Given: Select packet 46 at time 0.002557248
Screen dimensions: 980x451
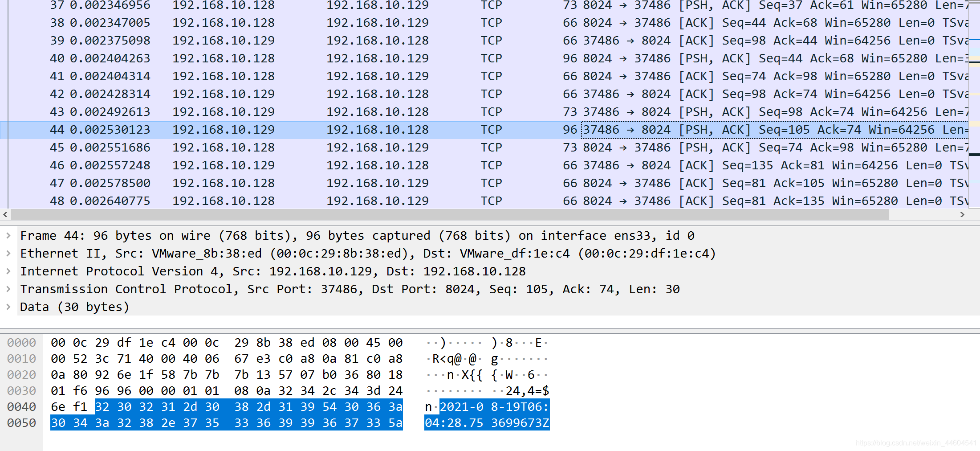Looking at the screenshot, I should (x=484, y=165).
